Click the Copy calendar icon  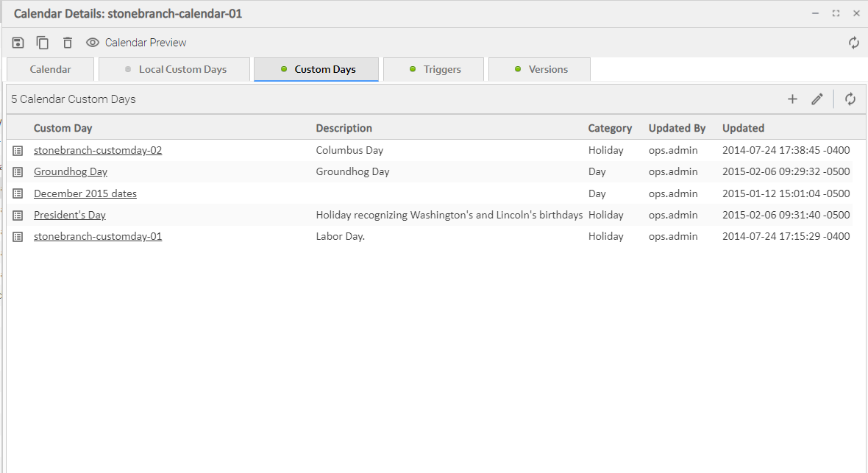pyautogui.click(x=43, y=43)
